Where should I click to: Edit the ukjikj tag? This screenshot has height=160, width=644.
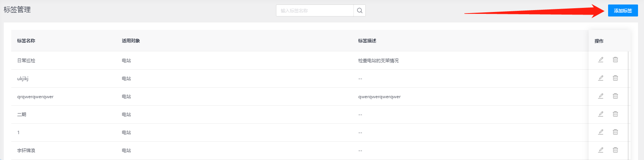[601, 78]
